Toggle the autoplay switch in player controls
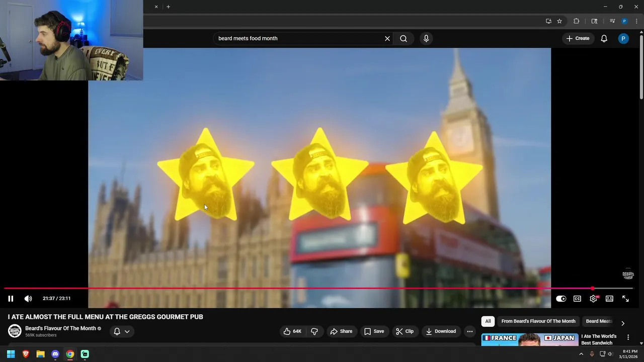The image size is (644, 362). tap(561, 299)
